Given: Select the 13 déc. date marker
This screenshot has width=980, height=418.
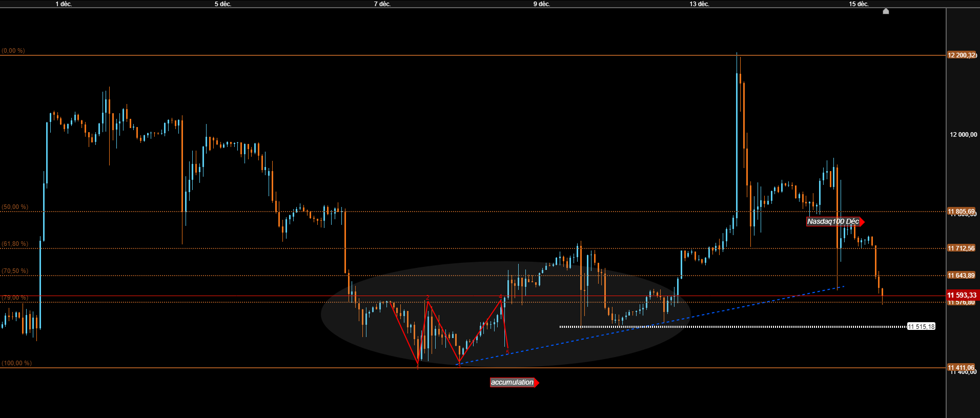Looking at the screenshot, I should [699, 4].
